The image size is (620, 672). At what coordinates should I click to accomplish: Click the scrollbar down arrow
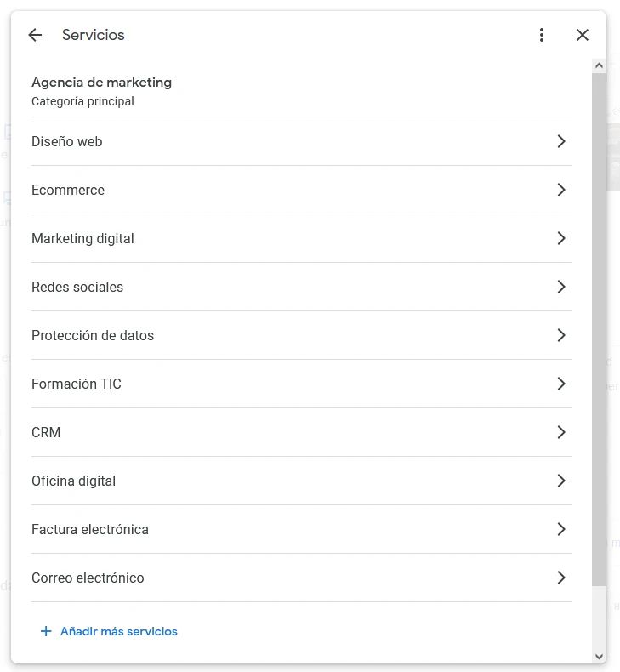click(599, 656)
